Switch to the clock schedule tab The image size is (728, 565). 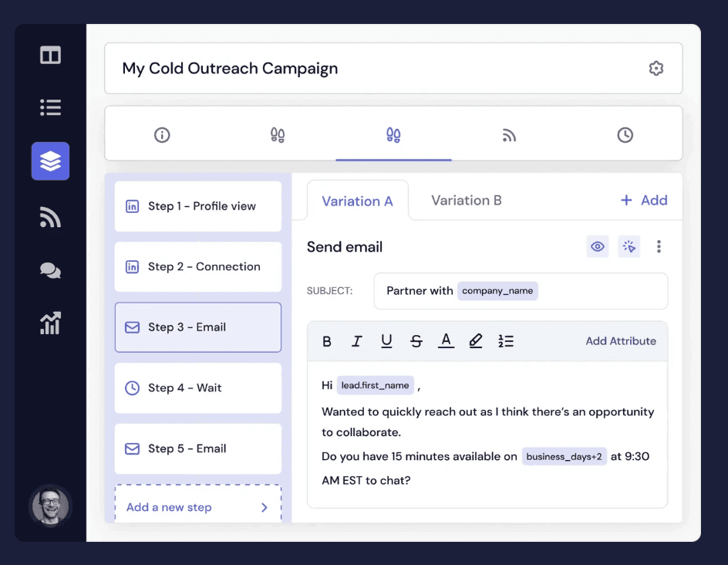point(625,135)
